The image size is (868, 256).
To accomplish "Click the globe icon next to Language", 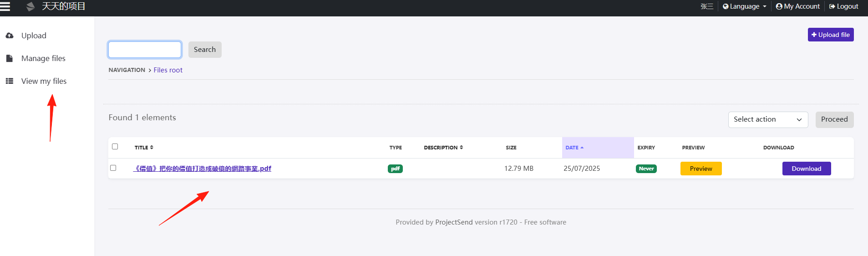I will 726,6.
